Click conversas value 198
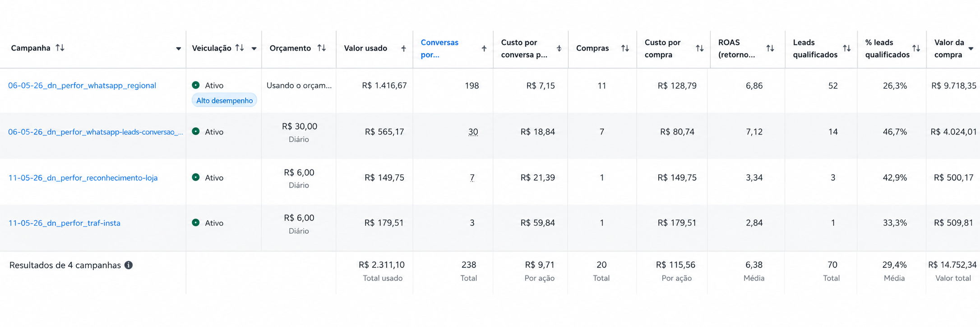980x327 pixels. click(472, 85)
